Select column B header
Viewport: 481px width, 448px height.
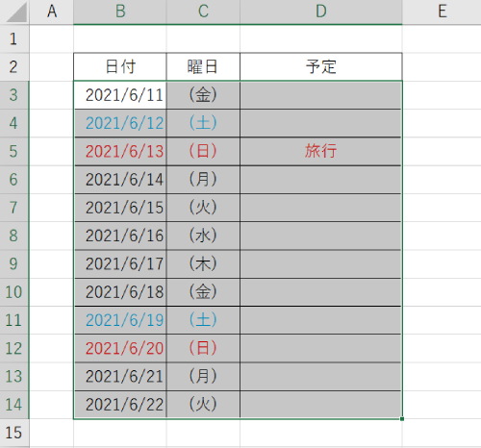click(120, 12)
